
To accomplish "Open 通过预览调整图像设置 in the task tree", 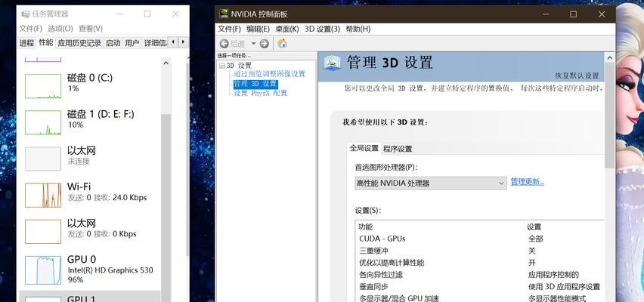I will [269, 74].
